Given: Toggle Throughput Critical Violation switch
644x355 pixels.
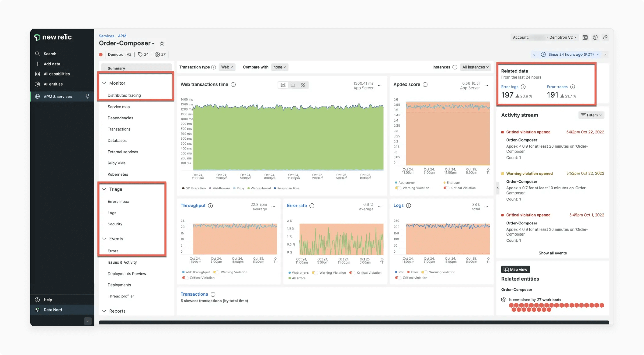Looking at the screenshot, I should 185,278.
